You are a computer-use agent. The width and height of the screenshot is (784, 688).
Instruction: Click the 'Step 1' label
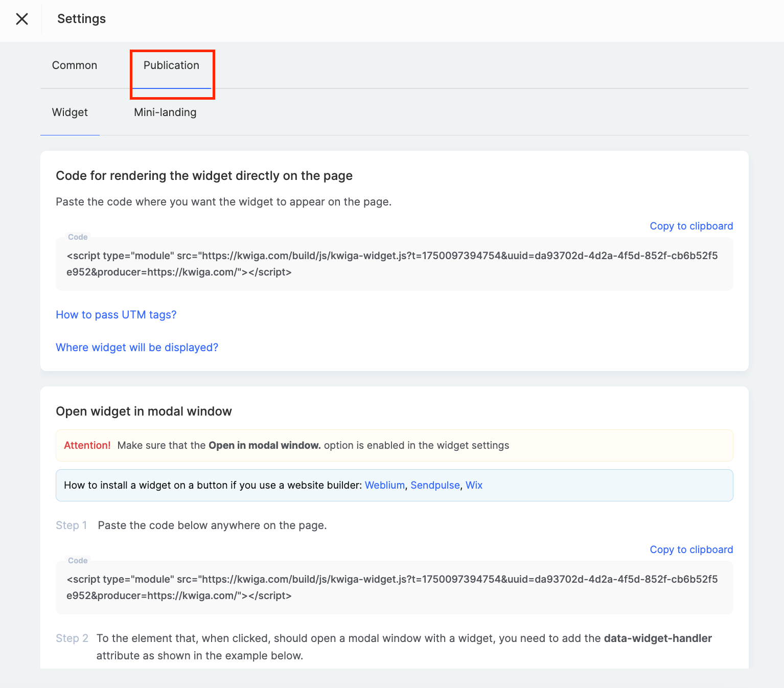tap(72, 525)
